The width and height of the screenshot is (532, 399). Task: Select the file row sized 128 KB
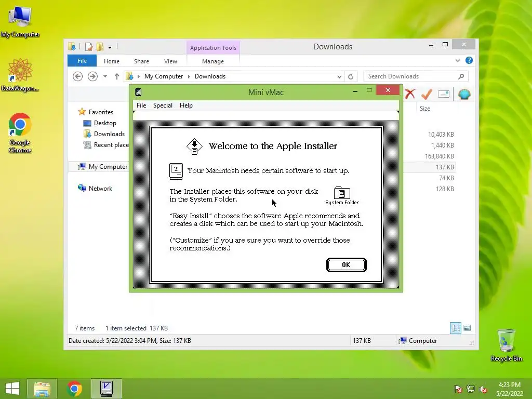429,189
